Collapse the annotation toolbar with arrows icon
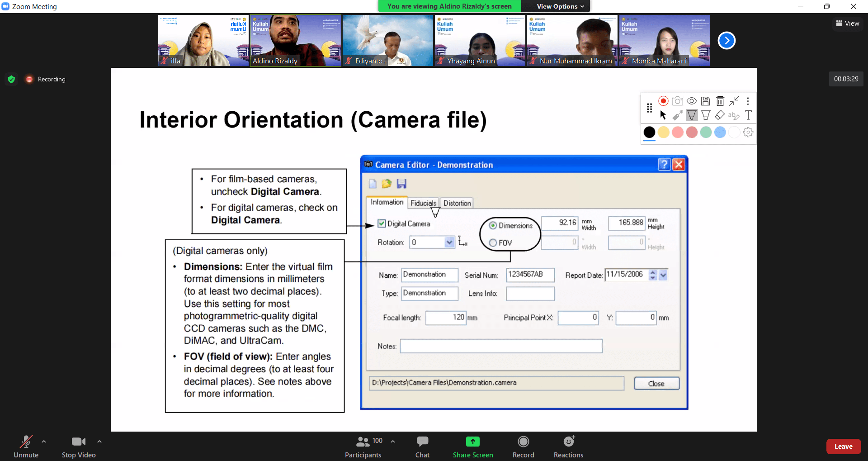This screenshot has width=868, height=461. [734, 101]
